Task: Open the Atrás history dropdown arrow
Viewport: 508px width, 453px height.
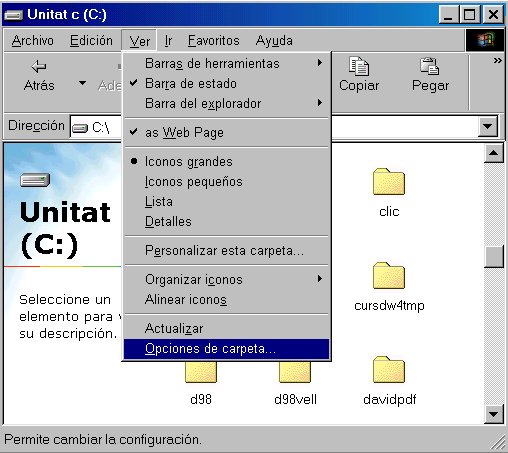Action: coord(82,82)
